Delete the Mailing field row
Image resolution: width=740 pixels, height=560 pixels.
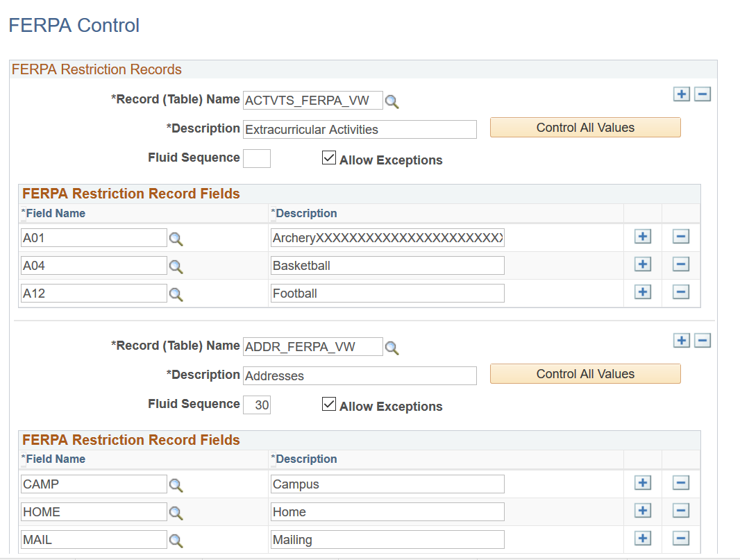680,538
